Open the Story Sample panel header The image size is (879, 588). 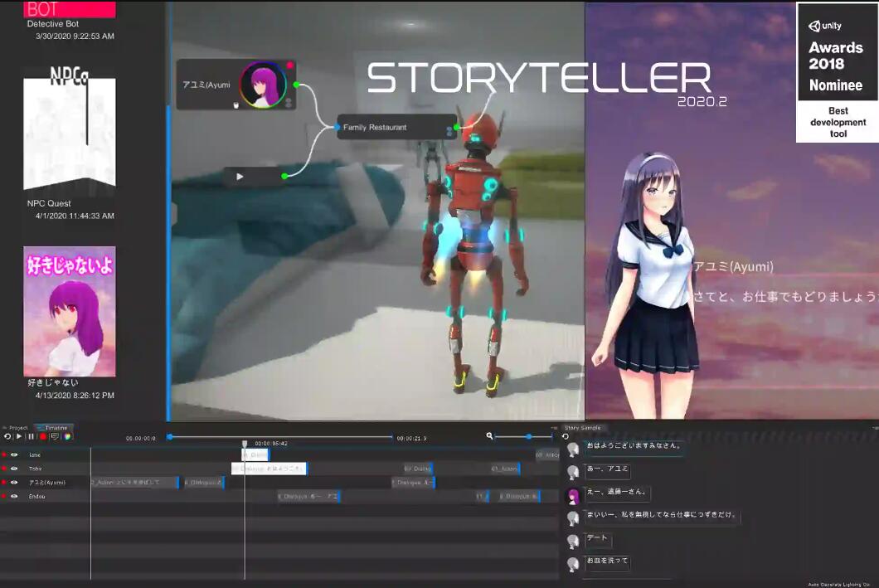(x=582, y=427)
